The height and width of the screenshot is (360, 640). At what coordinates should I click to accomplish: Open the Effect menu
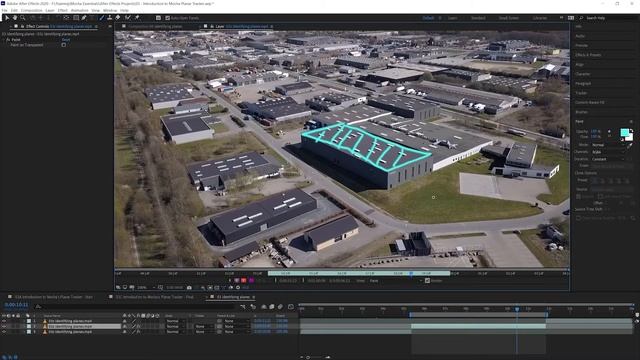[62, 10]
